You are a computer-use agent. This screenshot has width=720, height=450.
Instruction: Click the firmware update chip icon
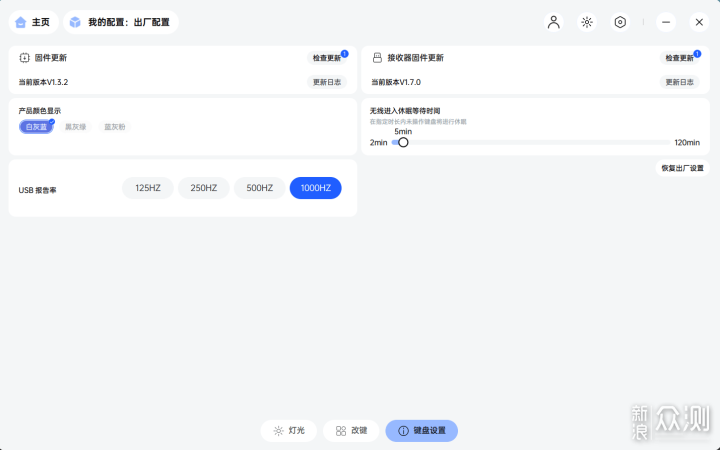coord(24,57)
